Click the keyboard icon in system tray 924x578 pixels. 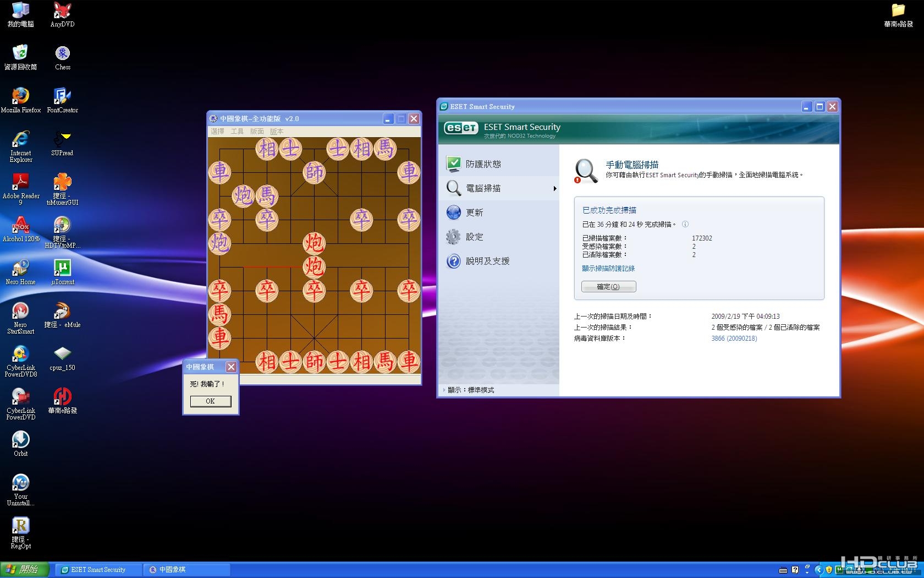pyautogui.click(x=783, y=570)
